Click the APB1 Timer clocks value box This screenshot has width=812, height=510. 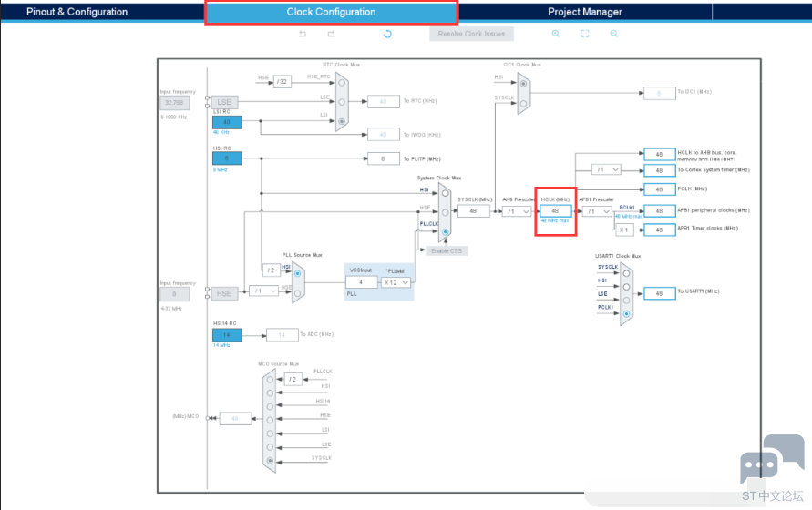click(x=660, y=229)
